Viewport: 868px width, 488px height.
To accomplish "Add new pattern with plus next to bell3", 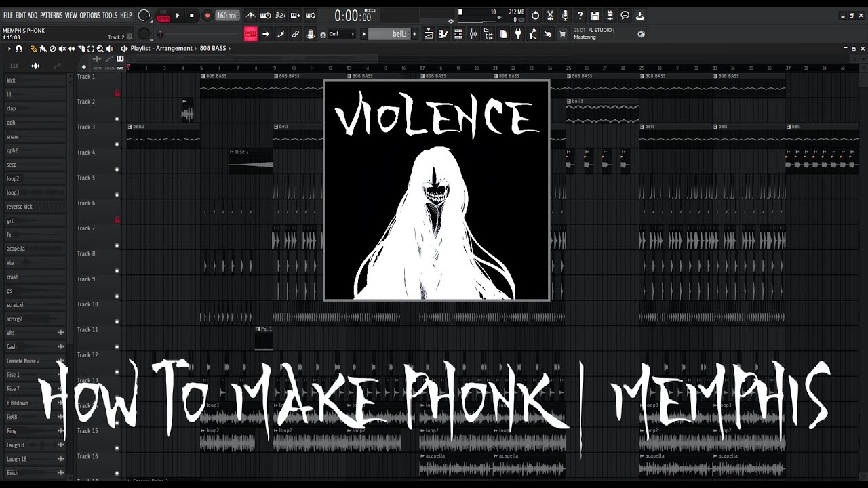I will tap(415, 34).
